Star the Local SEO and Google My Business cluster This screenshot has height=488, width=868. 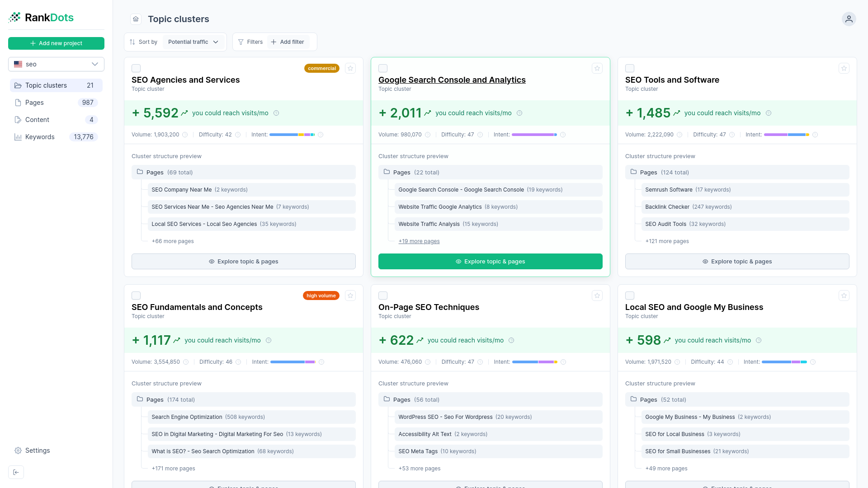[x=844, y=296]
